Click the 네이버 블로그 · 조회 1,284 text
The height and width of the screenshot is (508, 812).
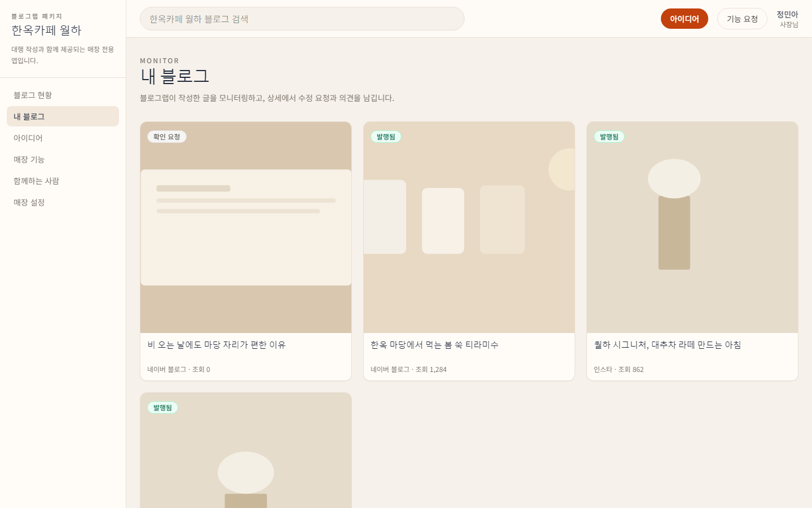(408, 370)
